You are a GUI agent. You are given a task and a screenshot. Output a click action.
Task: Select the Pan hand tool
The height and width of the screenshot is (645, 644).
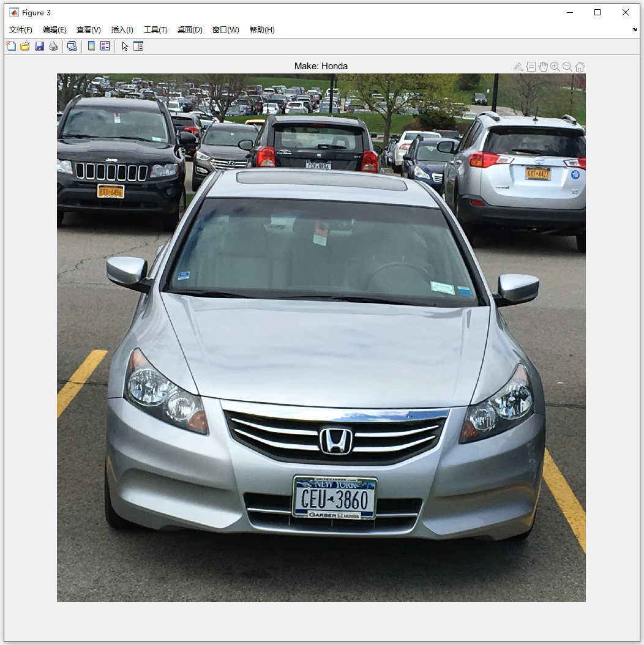click(543, 67)
